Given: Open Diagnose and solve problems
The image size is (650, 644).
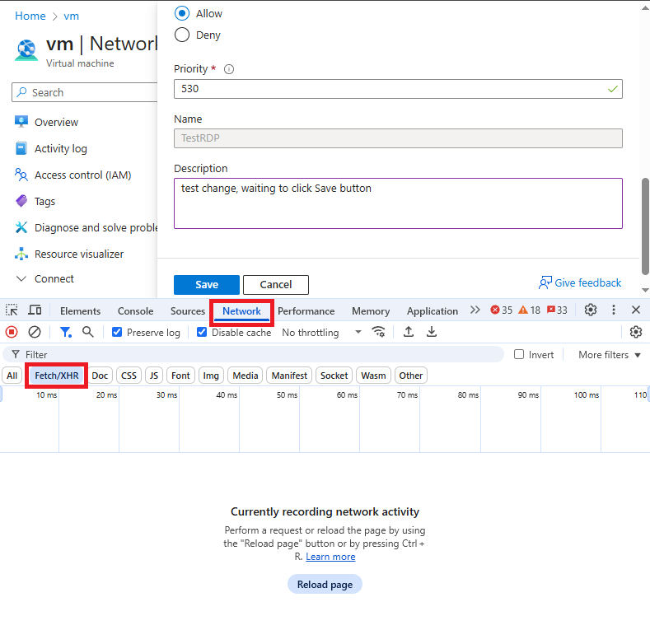Looking at the screenshot, I should (x=96, y=227).
